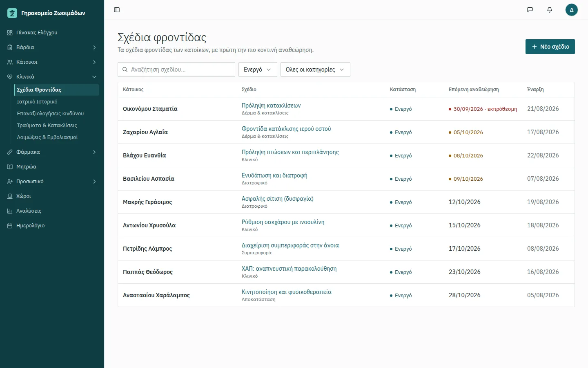Click resident name Αναστασίου Χαράλαμπος
The height and width of the screenshot is (368, 588).
point(156,295)
